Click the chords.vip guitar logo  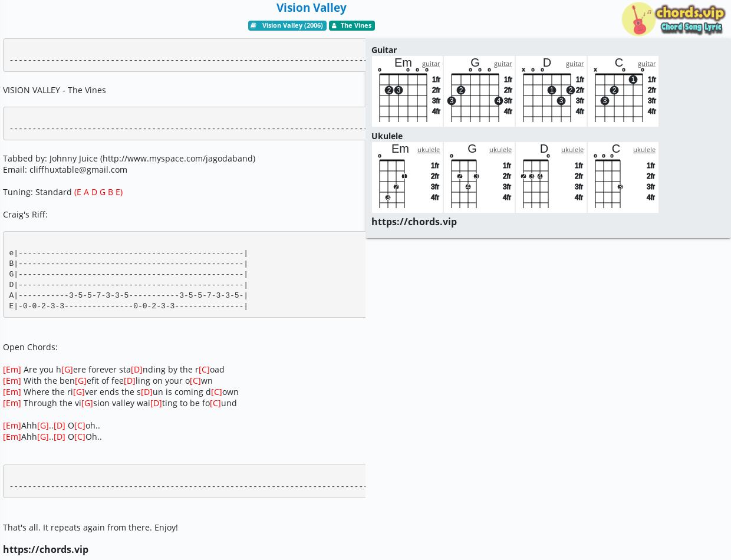click(674, 19)
